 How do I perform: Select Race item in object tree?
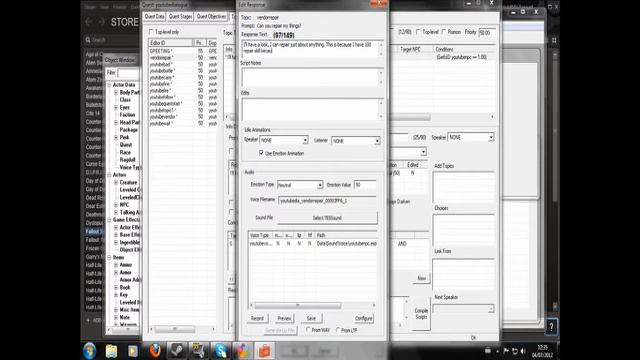pyautogui.click(x=125, y=152)
